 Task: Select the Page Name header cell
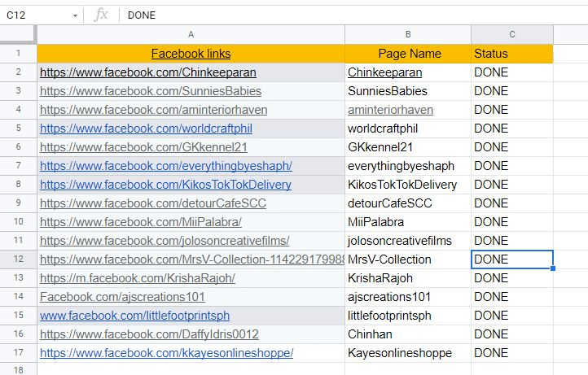[408, 54]
